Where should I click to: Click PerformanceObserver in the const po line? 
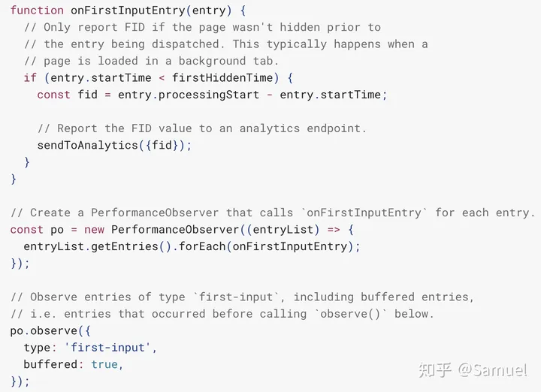[175, 229]
